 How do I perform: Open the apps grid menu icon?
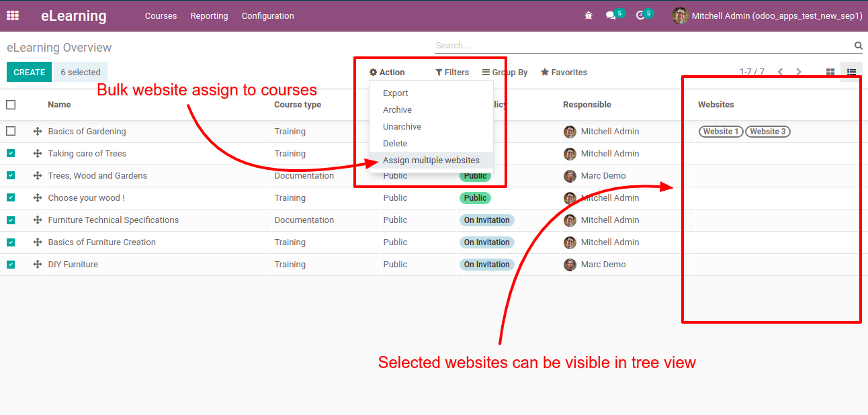(x=13, y=15)
